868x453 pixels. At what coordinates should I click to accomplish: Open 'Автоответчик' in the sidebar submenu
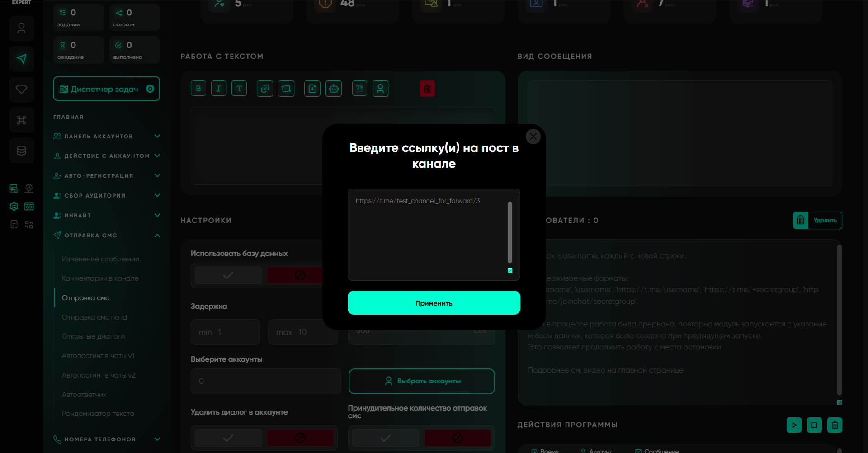click(x=84, y=395)
